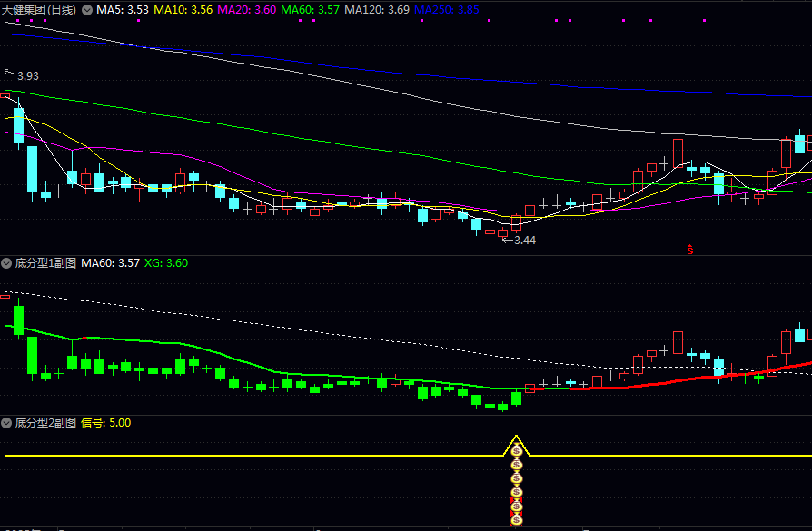Expand the 底分型2副图 indicator menu
The width and height of the screenshot is (812, 531).
(x=6, y=423)
